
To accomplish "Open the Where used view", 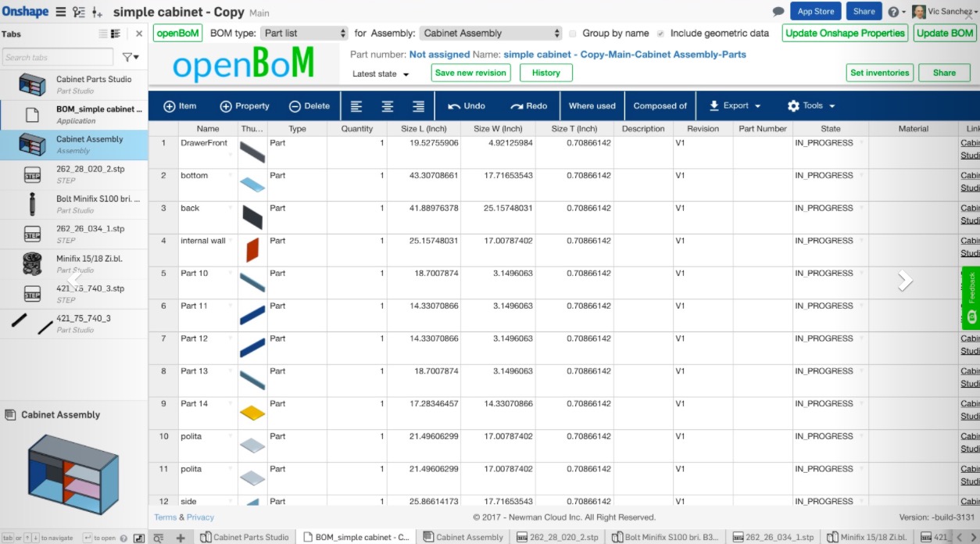I will pyautogui.click(x=592, y=106).
